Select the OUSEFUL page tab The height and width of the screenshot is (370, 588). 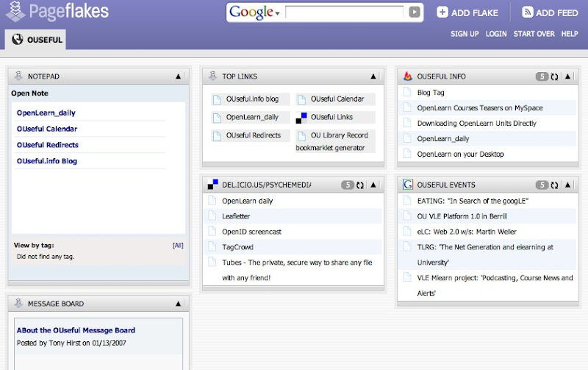(35, 40)
